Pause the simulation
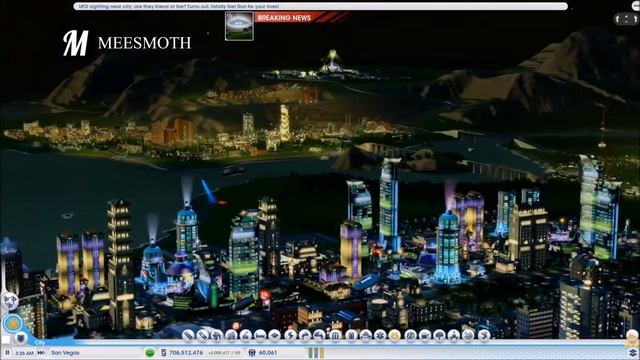This screenshot has height=360, width=640. pyautogui.click(x=7, y=352)
